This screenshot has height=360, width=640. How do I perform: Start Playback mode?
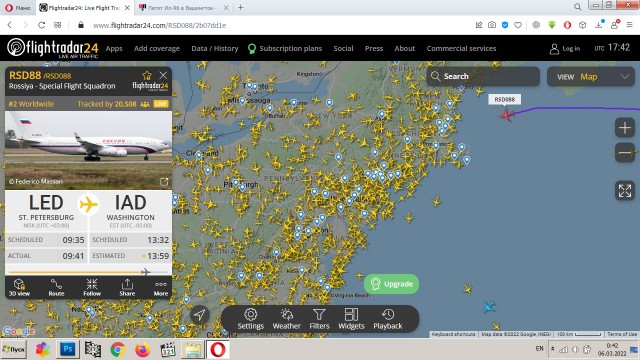click(388, 319)
